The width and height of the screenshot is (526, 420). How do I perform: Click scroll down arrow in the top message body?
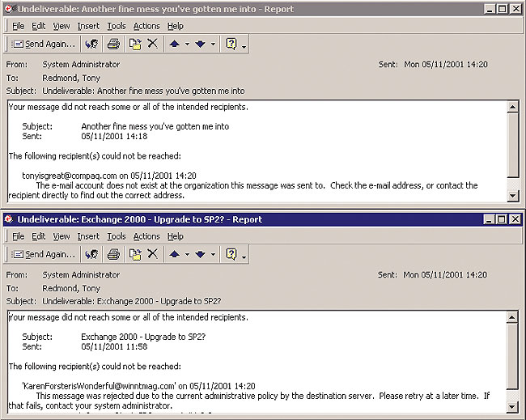point(512,196)
